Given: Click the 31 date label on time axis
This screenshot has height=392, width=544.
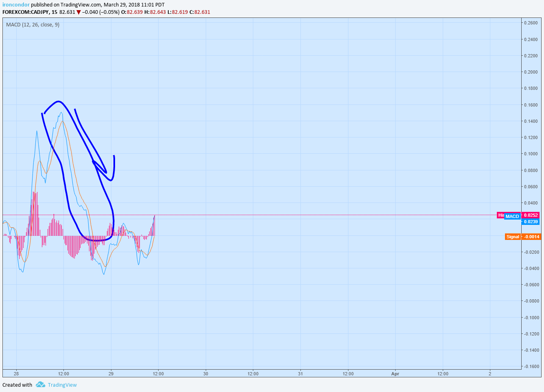Looking at the screenshot, I should pyautogui.click(x=300, y=374).
